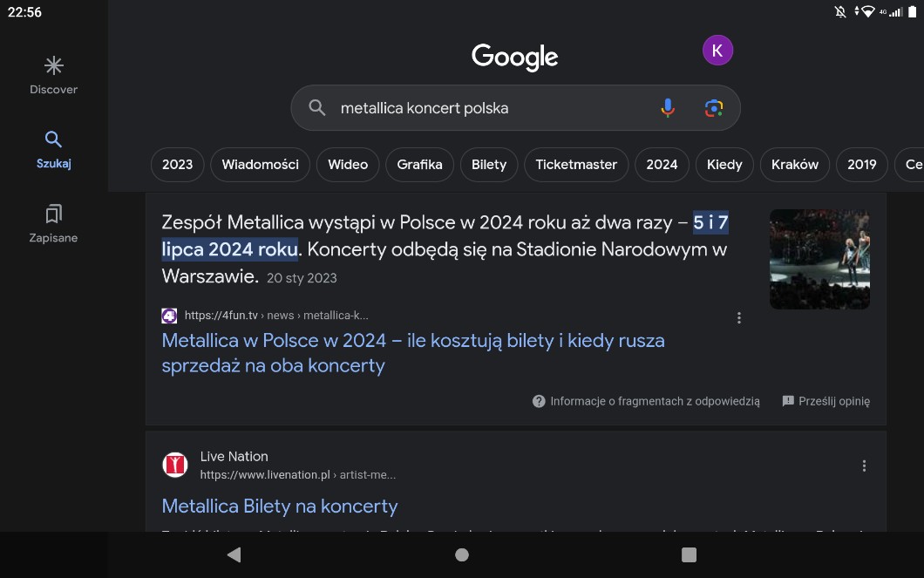The image size is (924, 578).
Task: Tap the voice search microphone icon
Action: 667,108
